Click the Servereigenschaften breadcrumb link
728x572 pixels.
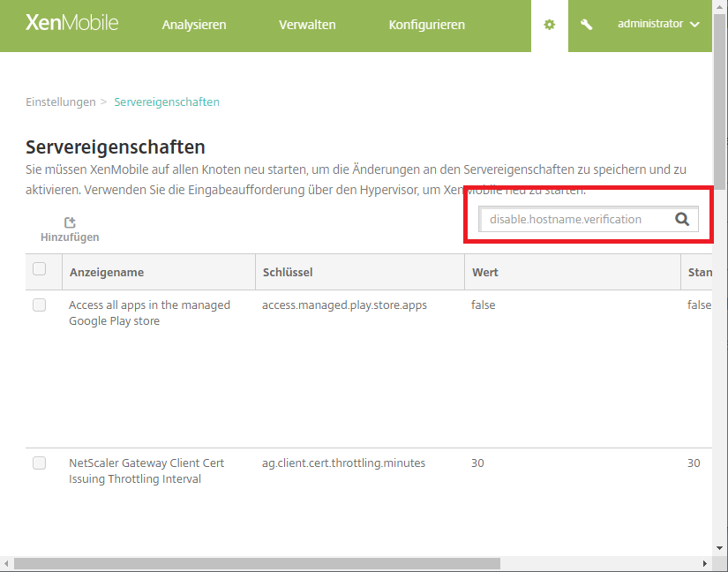(x=167, y=102)
